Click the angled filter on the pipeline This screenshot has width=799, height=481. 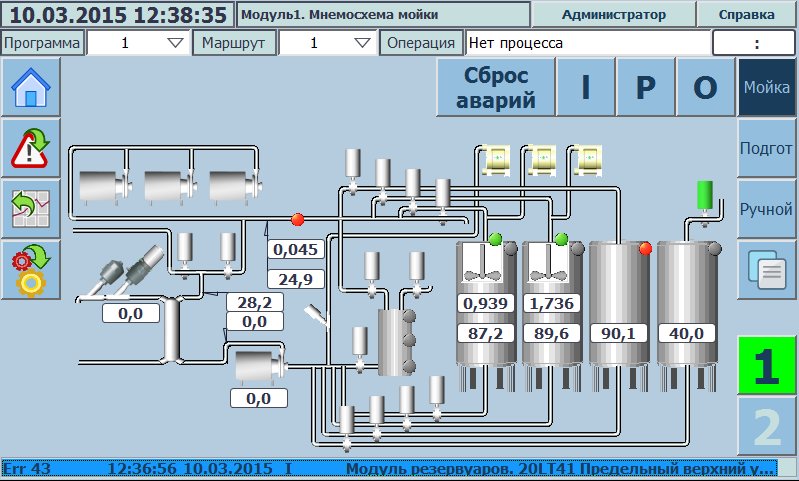tap(317, 317)
